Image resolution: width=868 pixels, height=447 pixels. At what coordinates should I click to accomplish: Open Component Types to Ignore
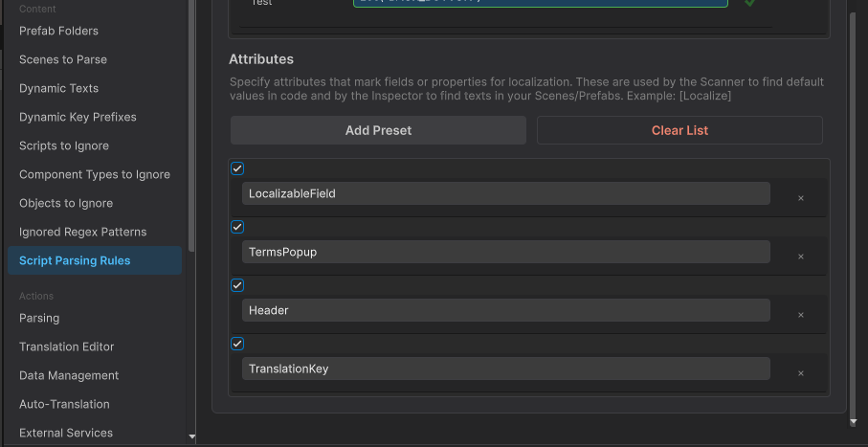point(95,174)
